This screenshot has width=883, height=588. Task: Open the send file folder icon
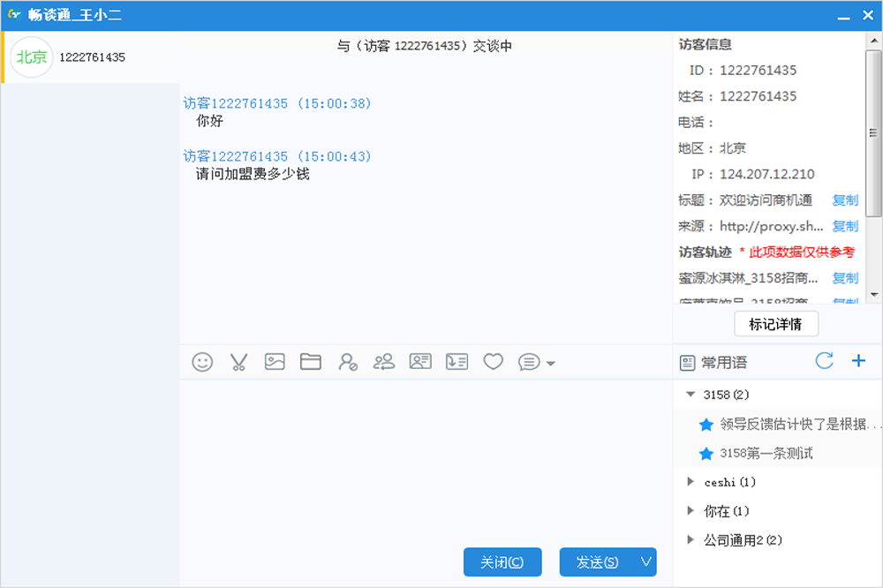coord(311,361)
